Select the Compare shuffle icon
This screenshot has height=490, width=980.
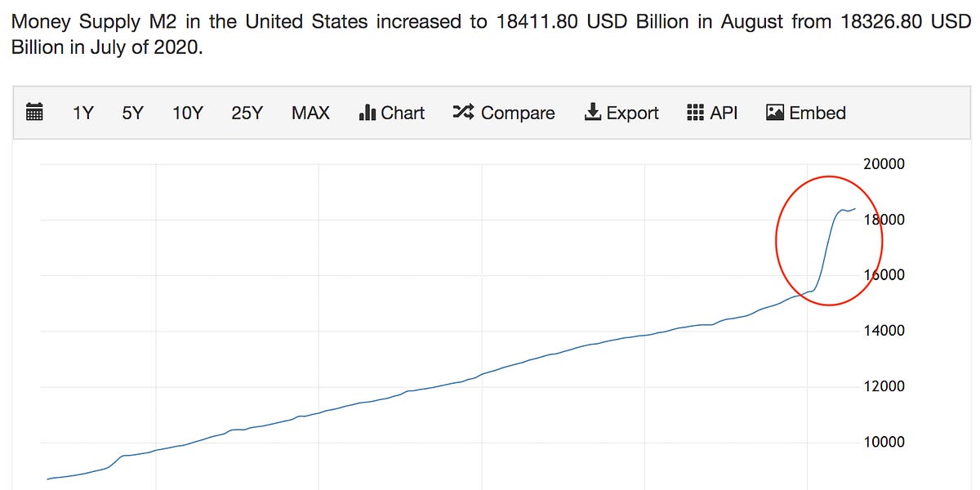(x=463, y=113)
